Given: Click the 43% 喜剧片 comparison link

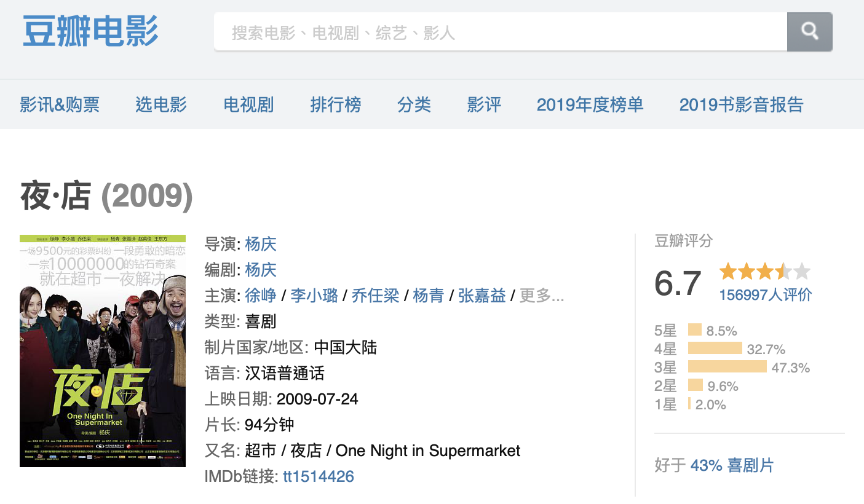Looking at the screenshot, I should click(732, 465).
